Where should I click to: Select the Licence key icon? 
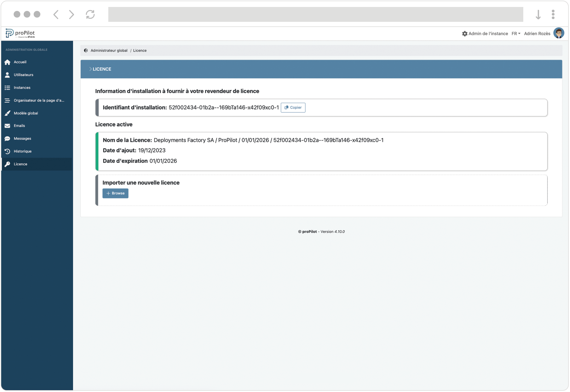(7, 164)
